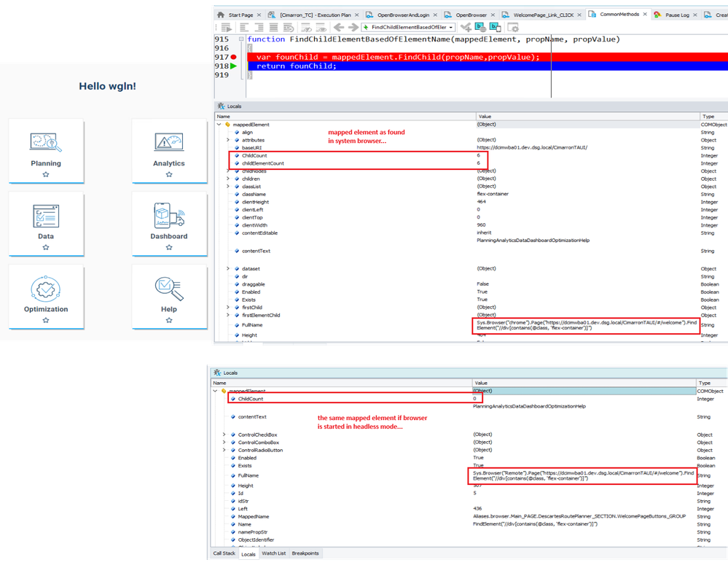Expand the ControlComboBox node
The height and width of the screenshot is (568, 728).
click(x=224, y=443)
